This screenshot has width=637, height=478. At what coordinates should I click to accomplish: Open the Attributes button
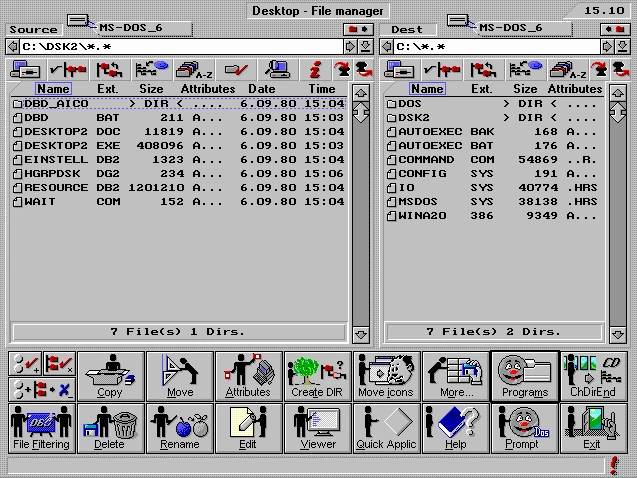pos(249,376)
